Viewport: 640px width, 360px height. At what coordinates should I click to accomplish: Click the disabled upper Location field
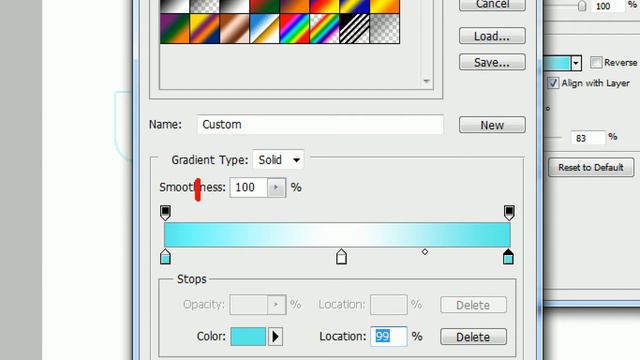coord(389,304)
